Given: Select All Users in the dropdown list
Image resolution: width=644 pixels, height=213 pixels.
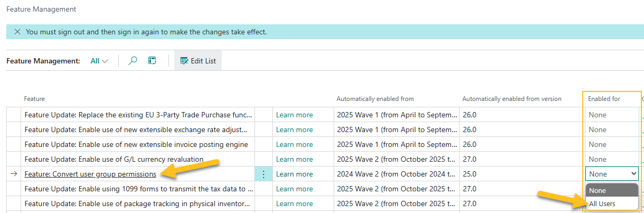Looking at the screenshot, I should (x=602, y=203).
